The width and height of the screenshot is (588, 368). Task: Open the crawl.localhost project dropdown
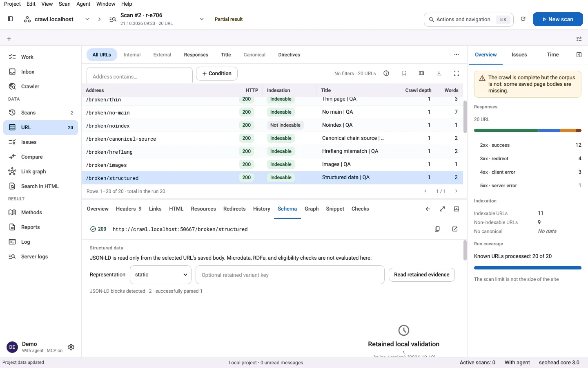87,19
